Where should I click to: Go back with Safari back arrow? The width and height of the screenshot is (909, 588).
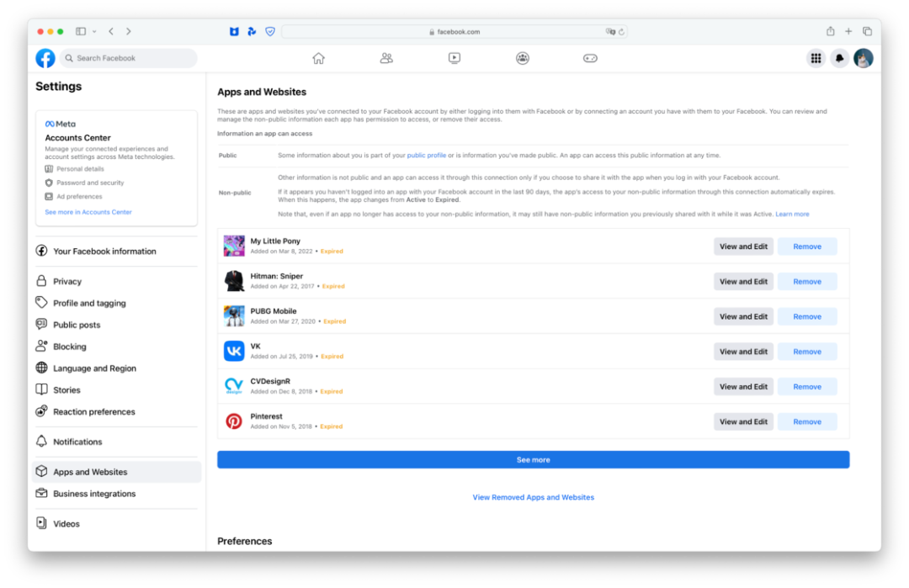pyautogui.click(x=111, y=31)
